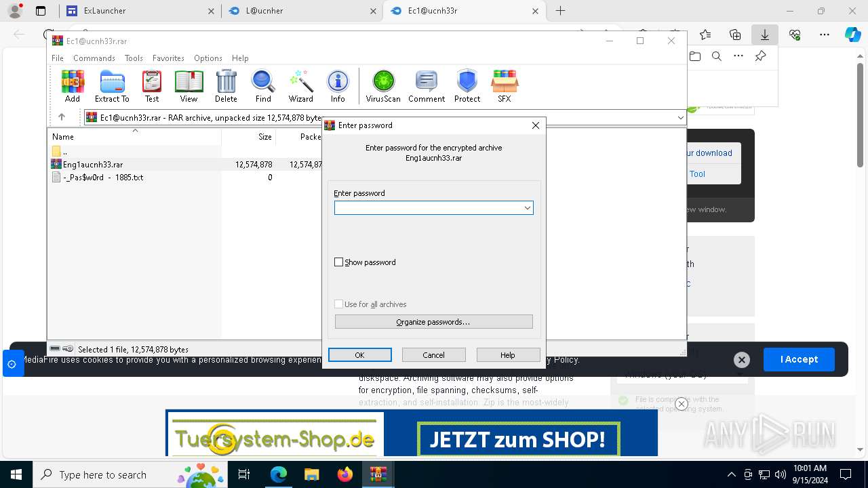The height and width of the screenshot is (488, 868).
Task: Sort by the Name column header
Action: point(134,136)
